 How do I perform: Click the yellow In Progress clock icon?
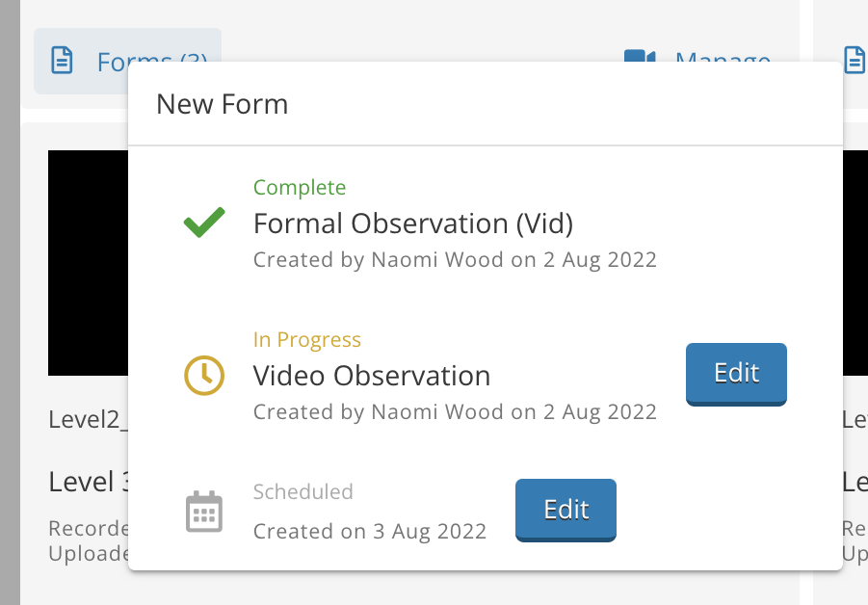[204, 376]
